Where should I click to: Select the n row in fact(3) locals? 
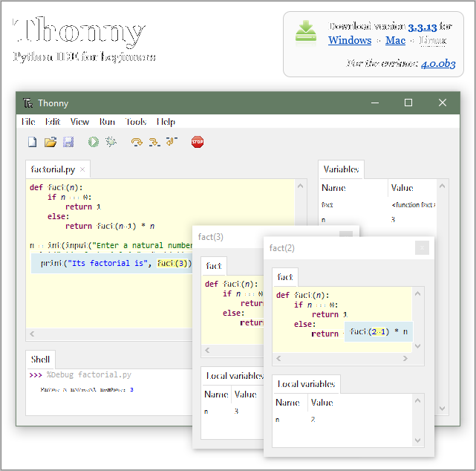[x=232, y=412]
